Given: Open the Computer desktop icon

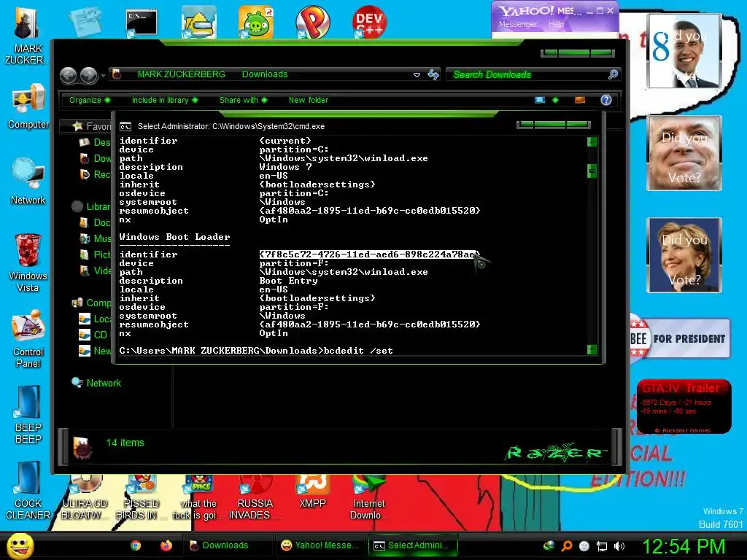Looking at the screenshot, I should click(28, 106).
